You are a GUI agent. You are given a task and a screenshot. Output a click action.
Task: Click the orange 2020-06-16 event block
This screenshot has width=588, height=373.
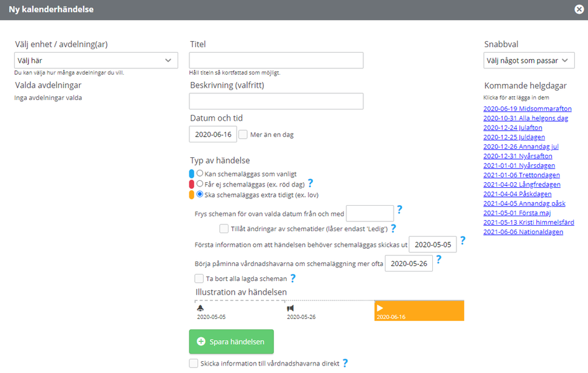point(419,311)
